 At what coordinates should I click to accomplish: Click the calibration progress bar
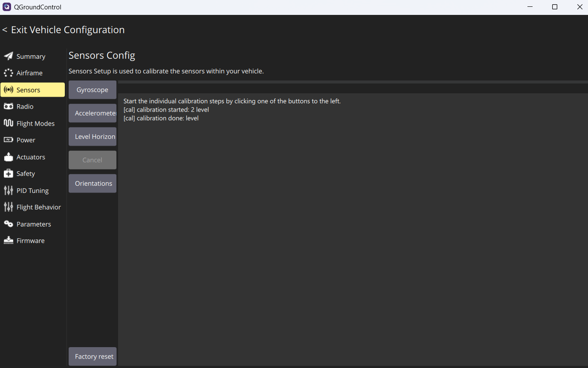pyautogui.click(x=353, y=82)
